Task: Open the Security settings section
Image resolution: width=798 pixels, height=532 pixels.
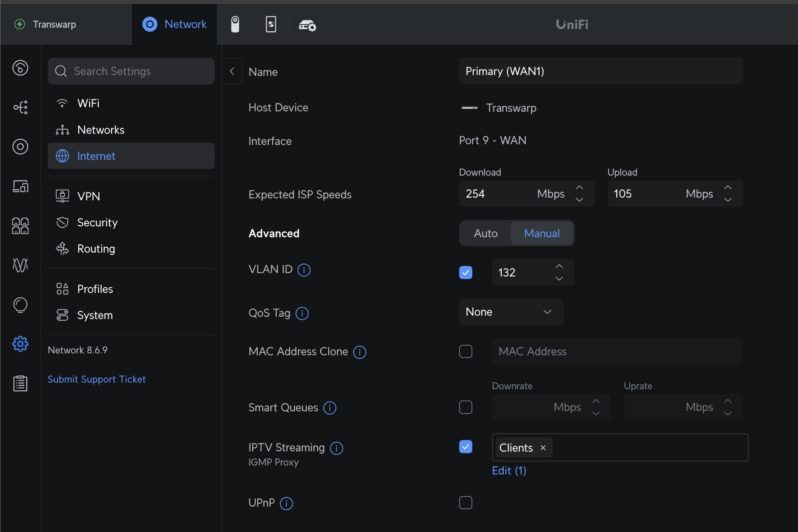Action: click(131, 222)
